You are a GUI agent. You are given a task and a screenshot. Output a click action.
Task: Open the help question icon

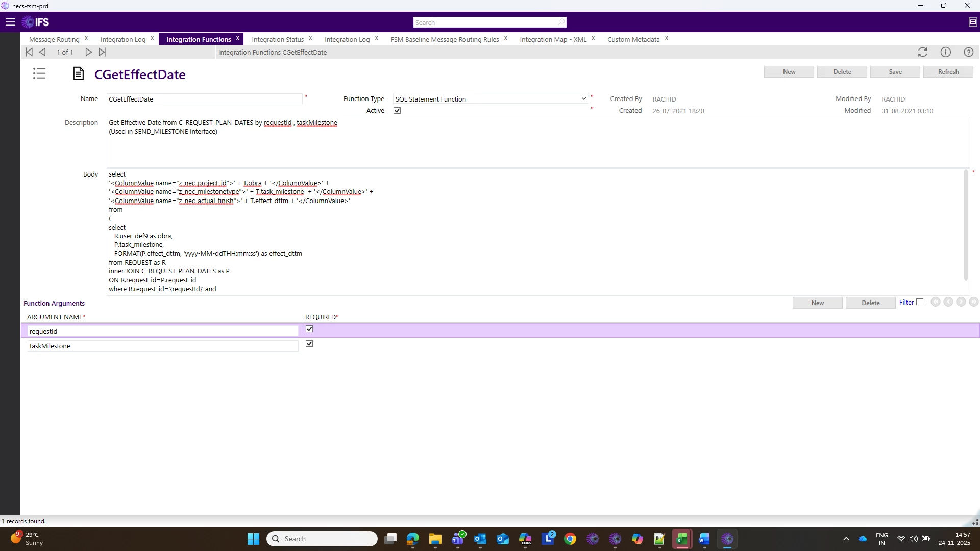click(x=968, y=52)
